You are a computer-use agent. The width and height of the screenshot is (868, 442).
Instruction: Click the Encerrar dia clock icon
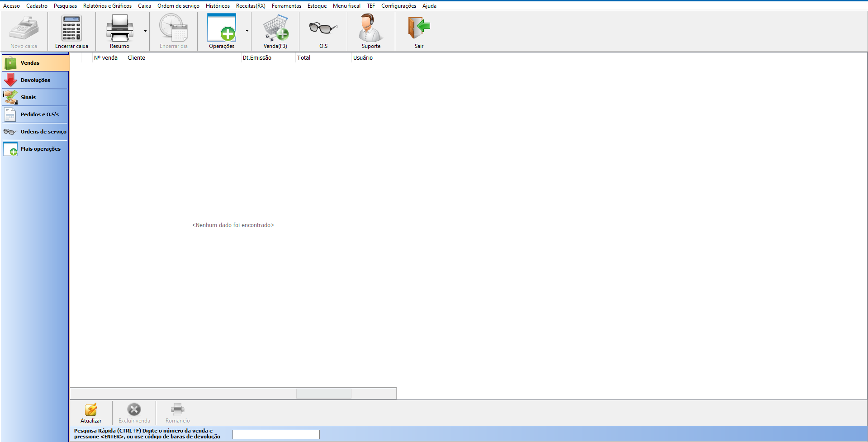(x=173, y=28)
